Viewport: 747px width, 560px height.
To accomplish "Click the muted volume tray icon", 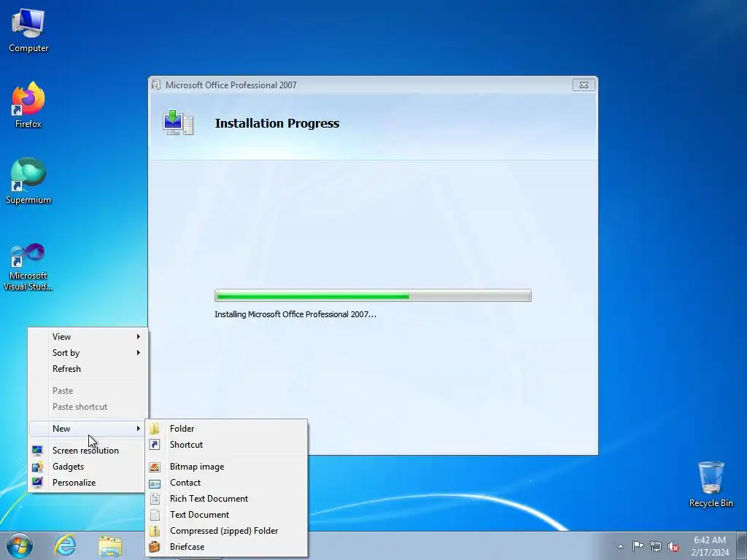I will tap(673, 546).
